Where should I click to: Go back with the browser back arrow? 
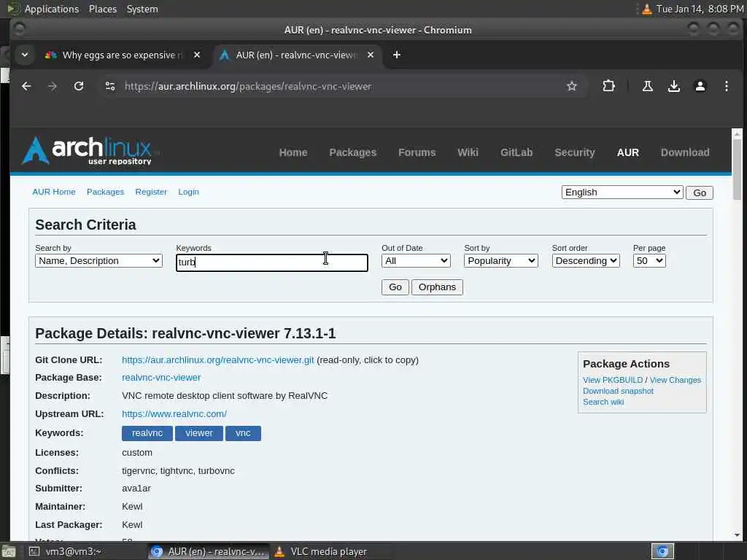point(26,86)
